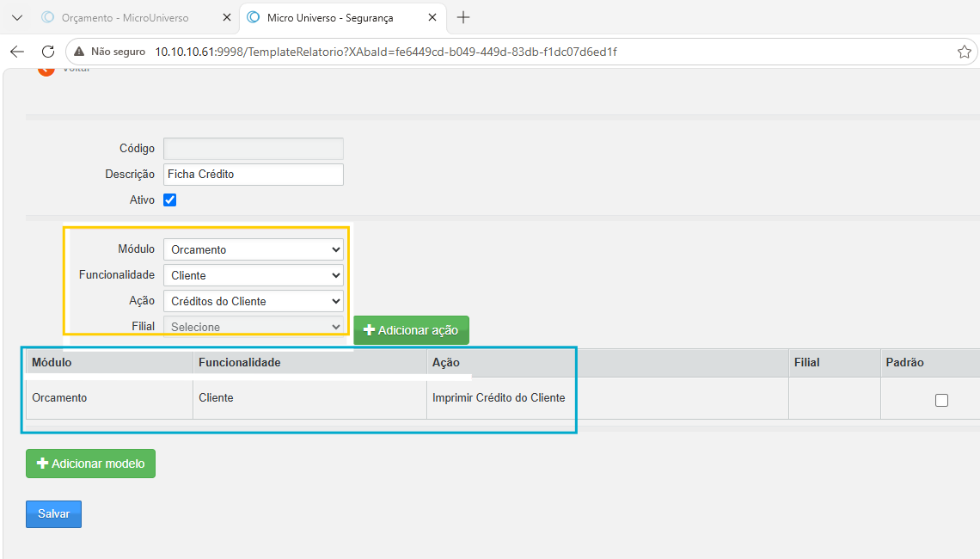Click the Não seguro warning icon
Viewport: 980px width, 559px height.
tap(79, 52)
